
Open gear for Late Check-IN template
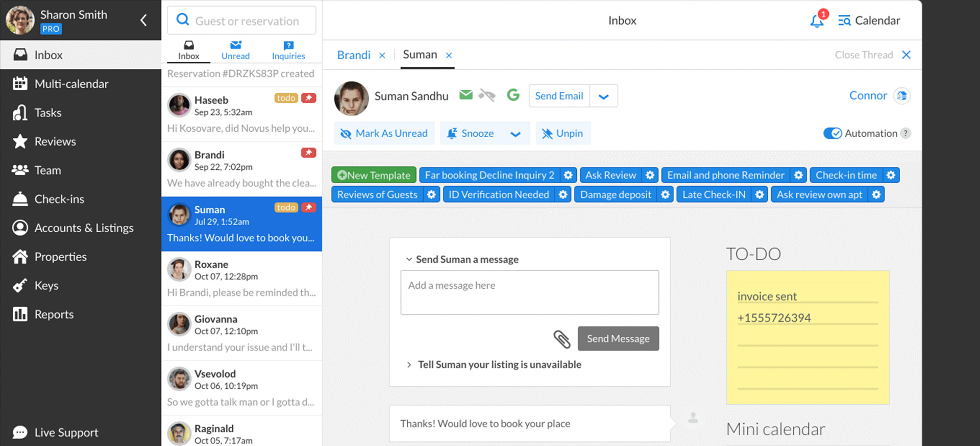[759, 194]
